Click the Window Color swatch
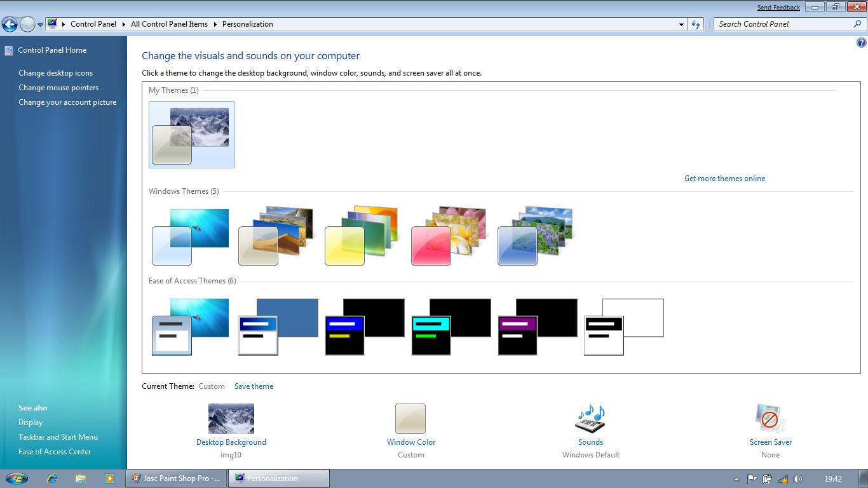Viewport: 868px width, 488px height. (x=410, y=419)
